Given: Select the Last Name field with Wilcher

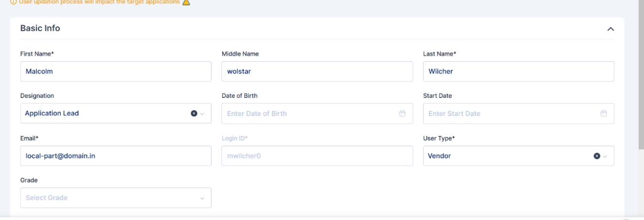Looking at the screenshot, I should 518,72.
